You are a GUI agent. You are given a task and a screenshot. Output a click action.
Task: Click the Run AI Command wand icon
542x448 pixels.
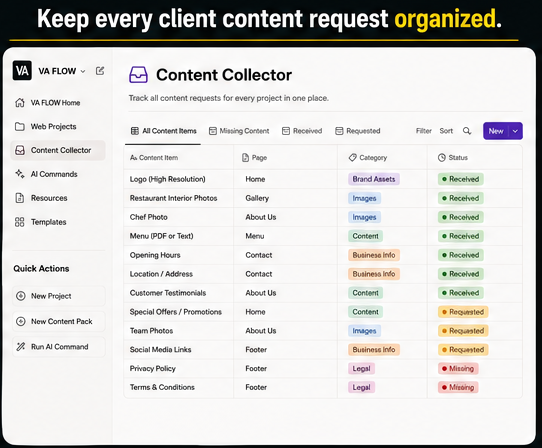pos(21,346)
